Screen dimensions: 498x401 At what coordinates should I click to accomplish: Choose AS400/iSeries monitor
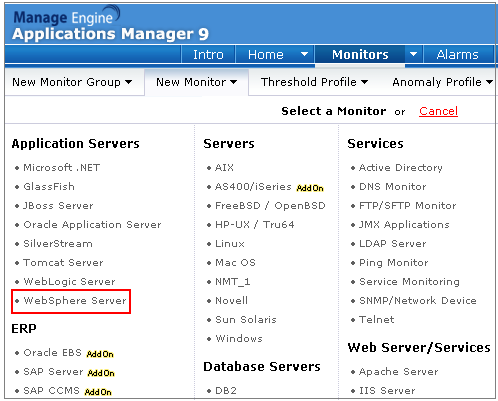point(253,187)
